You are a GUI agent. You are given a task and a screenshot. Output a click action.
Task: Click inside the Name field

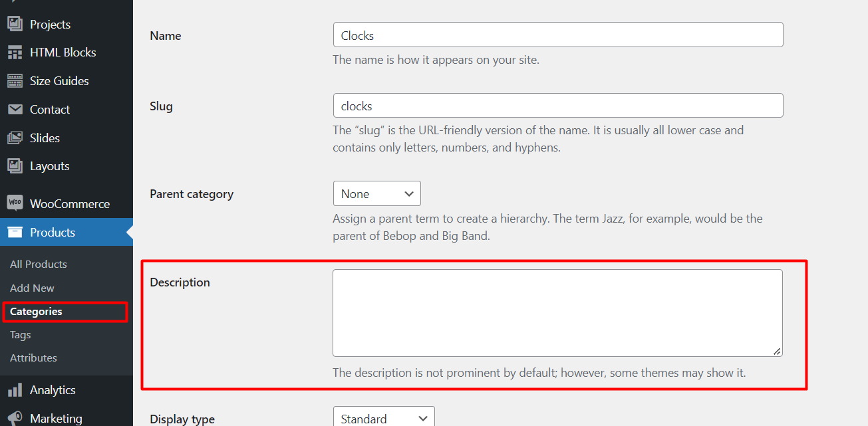[x=558, y=35]
